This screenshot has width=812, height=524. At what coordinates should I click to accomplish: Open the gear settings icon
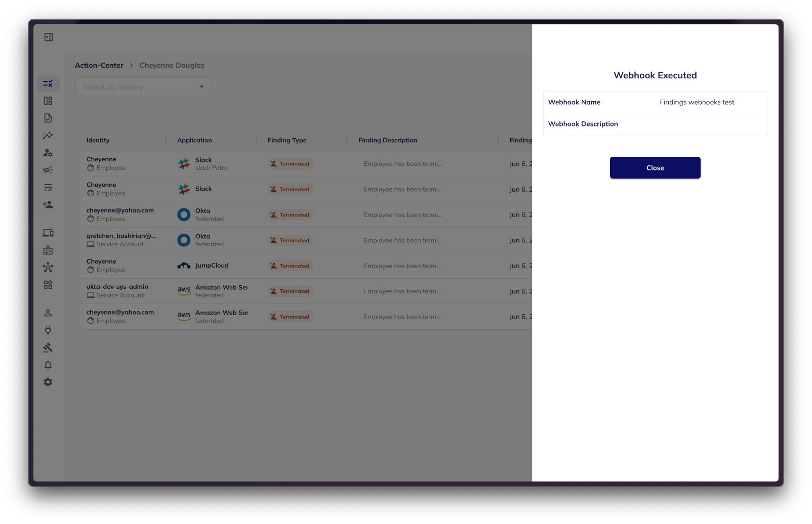pos(48,382)
